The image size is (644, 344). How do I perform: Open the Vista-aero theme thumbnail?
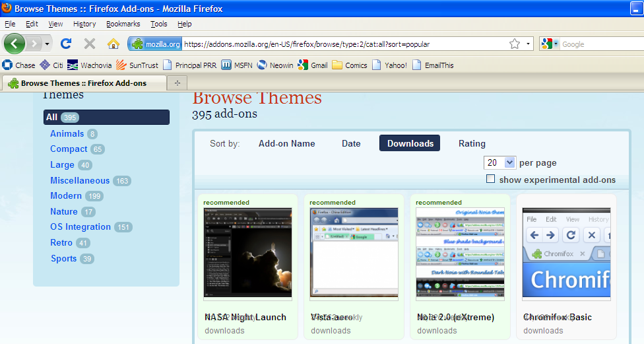click(x=354, y=253)
